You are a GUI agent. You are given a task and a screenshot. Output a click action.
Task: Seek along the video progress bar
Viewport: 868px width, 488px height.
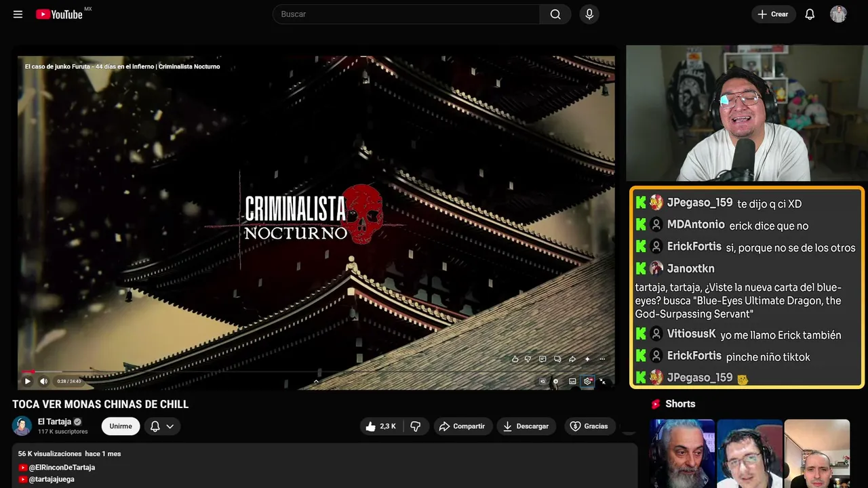tap(316, 371)
